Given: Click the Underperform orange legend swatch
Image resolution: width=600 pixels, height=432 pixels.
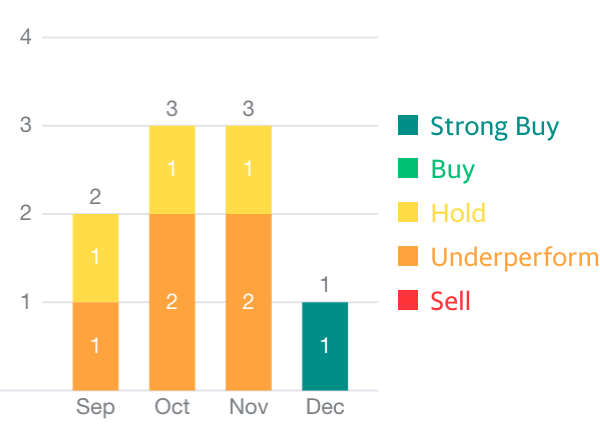Looking at the screenshot, I should 408,256.
